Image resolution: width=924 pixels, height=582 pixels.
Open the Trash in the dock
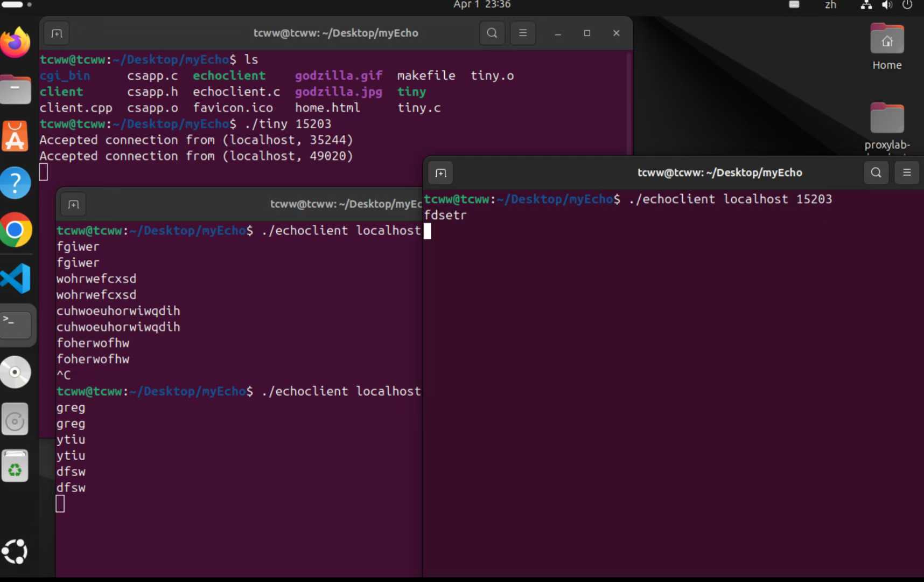15,466
